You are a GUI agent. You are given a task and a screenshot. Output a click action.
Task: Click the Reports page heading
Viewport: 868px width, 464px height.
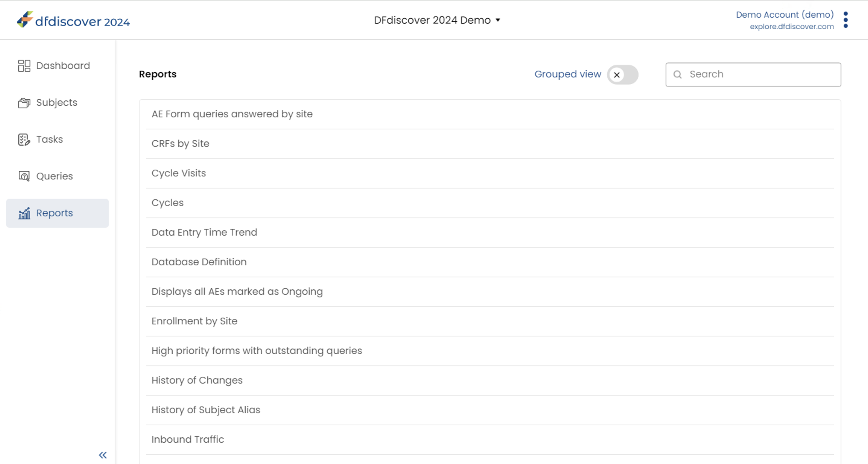157,74
